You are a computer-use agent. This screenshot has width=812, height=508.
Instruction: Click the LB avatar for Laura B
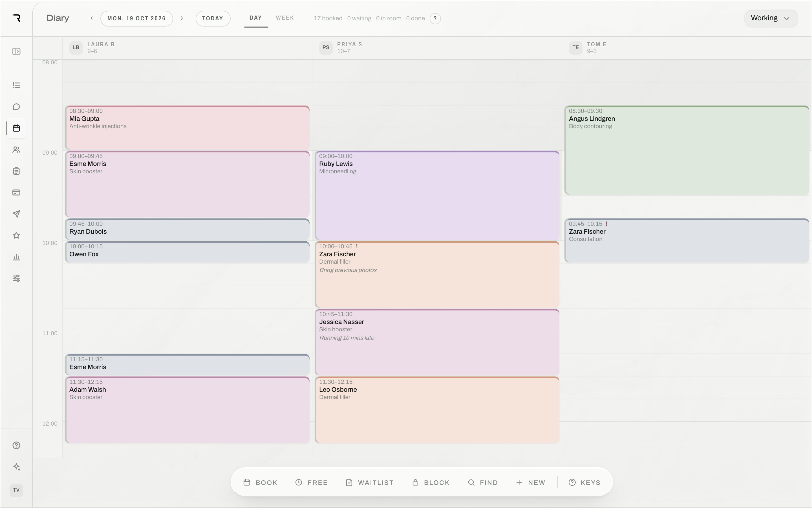pos(76,48)
